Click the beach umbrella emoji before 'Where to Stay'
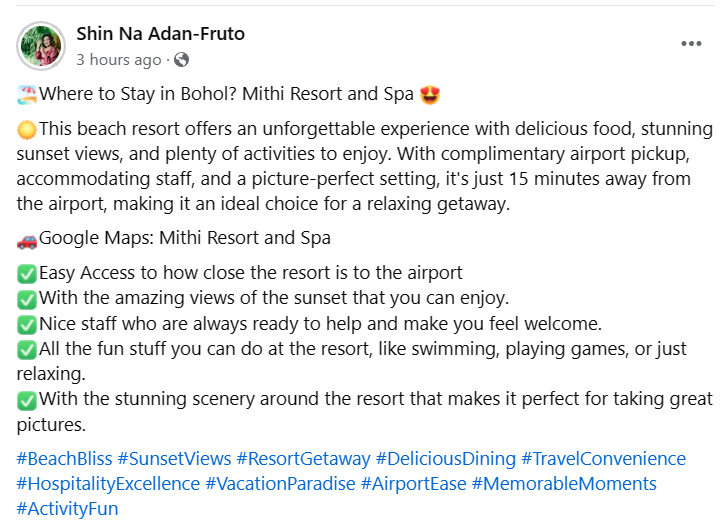Image resolution: width=728 pixels, height=528 pixels. coord(27,96)
